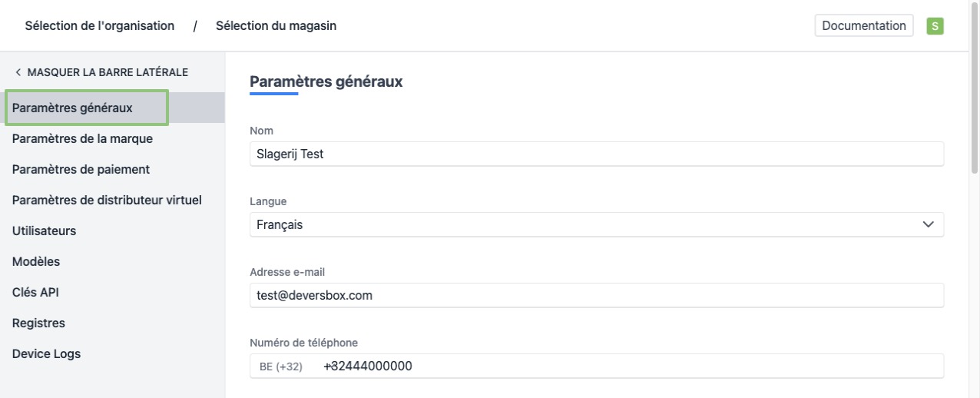Navigate to Utilisateurs

pos(44,231)
